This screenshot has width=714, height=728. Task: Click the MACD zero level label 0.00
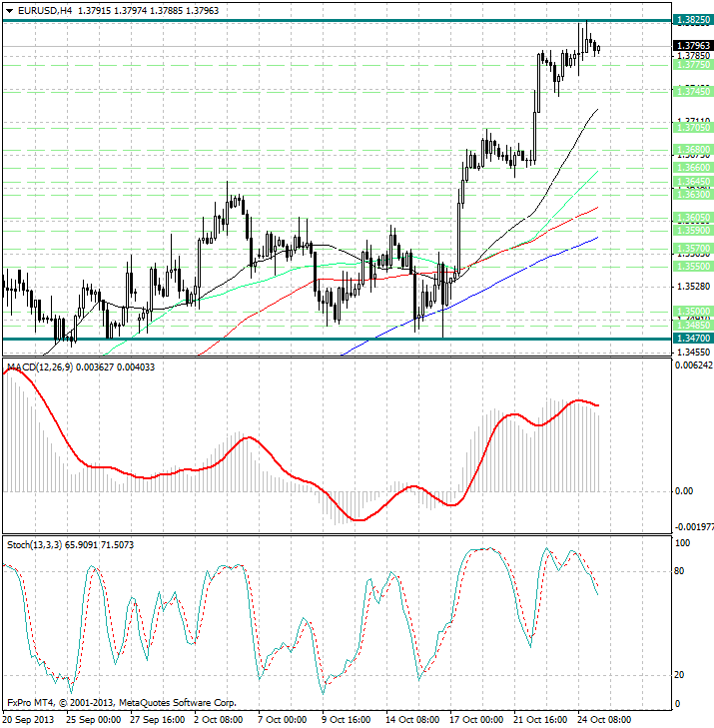(x=684, y=491)
